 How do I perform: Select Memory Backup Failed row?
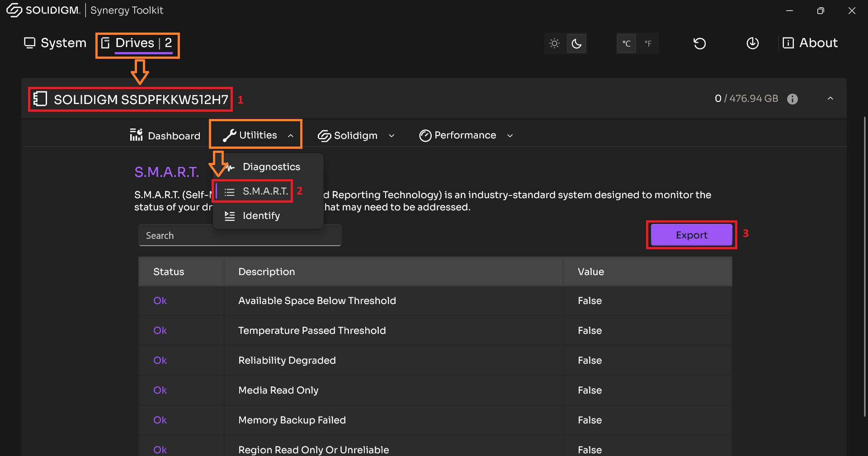point(435,420)
